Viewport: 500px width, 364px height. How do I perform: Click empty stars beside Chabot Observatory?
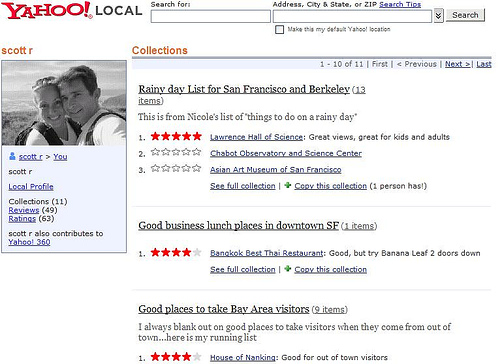tap(176, 152)
